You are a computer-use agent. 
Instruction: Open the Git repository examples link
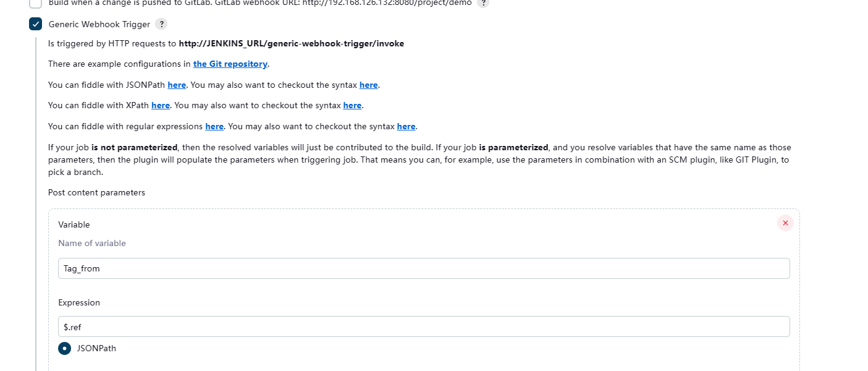tap(230, 64)
